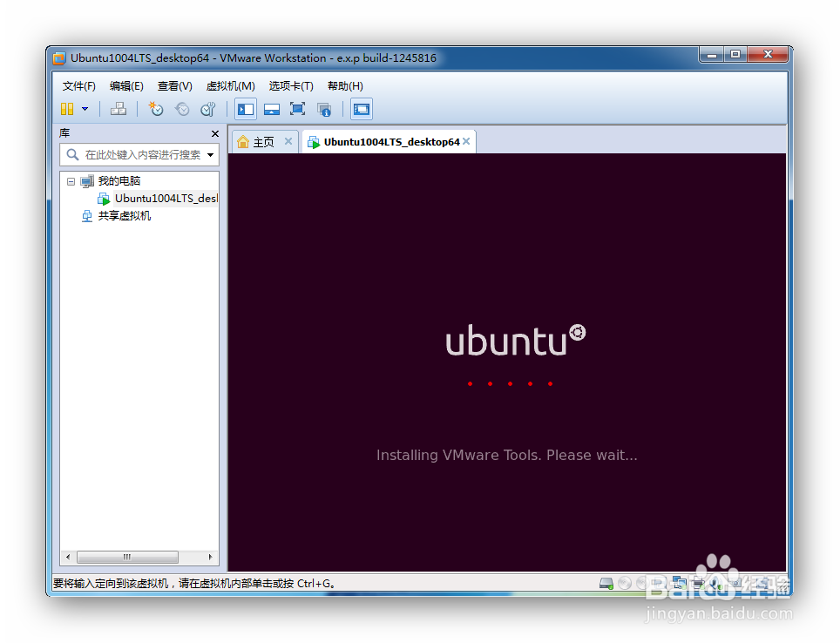Close the Ubuntu1004LTS_desktop64 tab

(x=466, y=141)
